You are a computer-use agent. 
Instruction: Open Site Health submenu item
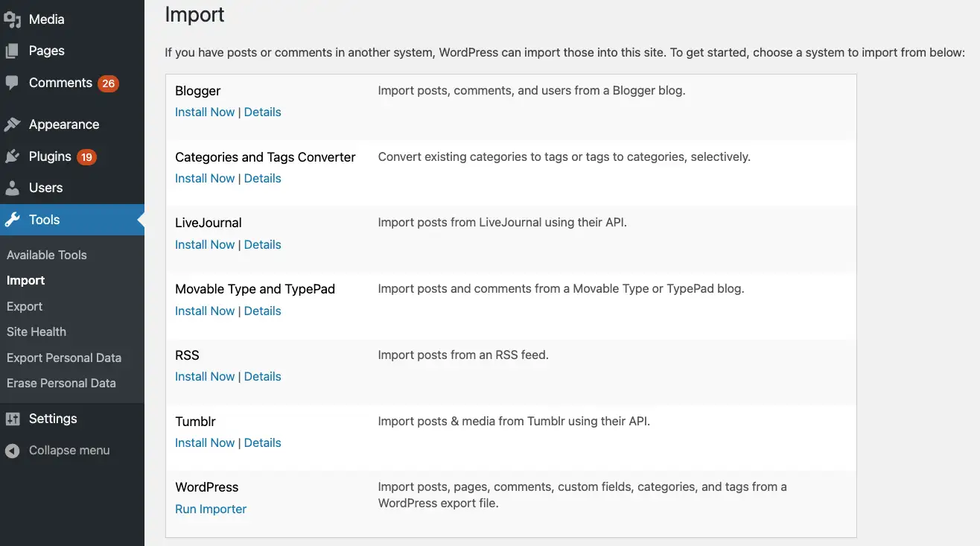click(36, 332)
